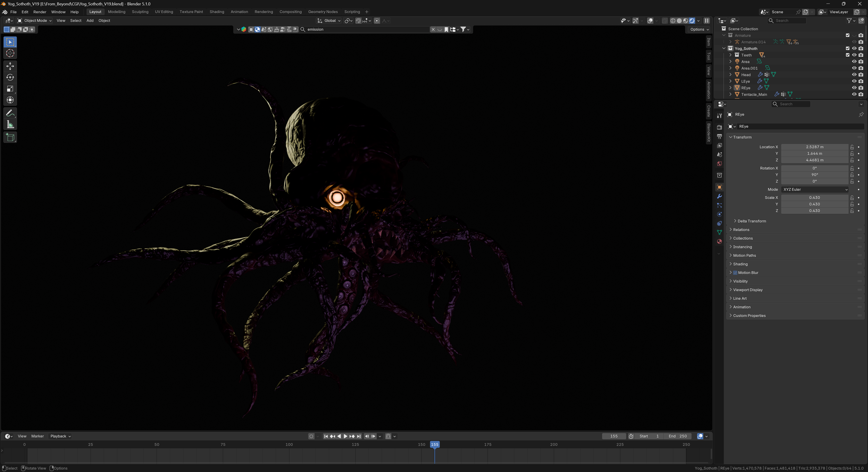Switch to the Shading workspace tab

[217, 12]
